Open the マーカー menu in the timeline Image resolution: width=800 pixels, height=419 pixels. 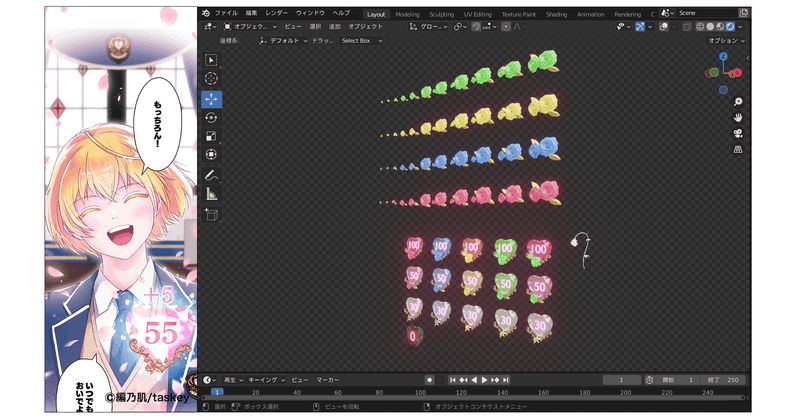click(x=328, y=380)
